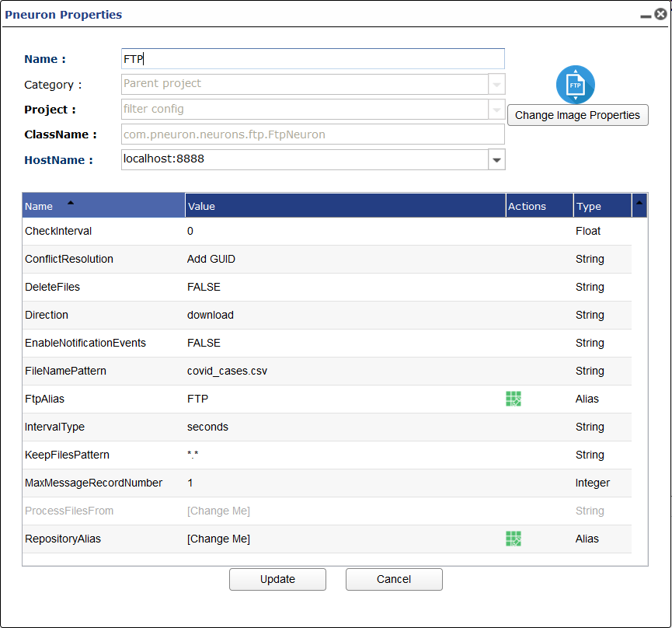Select the DeleteFiles property name
This screenshot has width=672, height=628.
point(52,287)
